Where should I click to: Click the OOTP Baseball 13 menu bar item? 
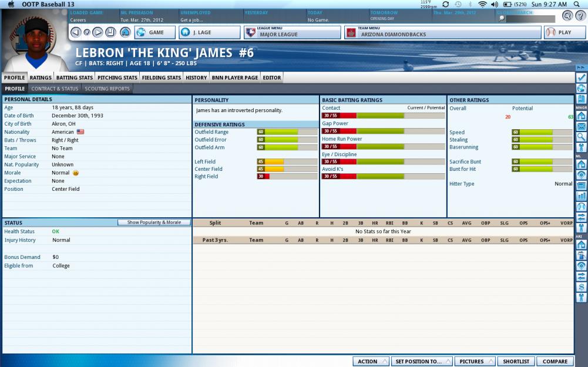click(48, 4)
